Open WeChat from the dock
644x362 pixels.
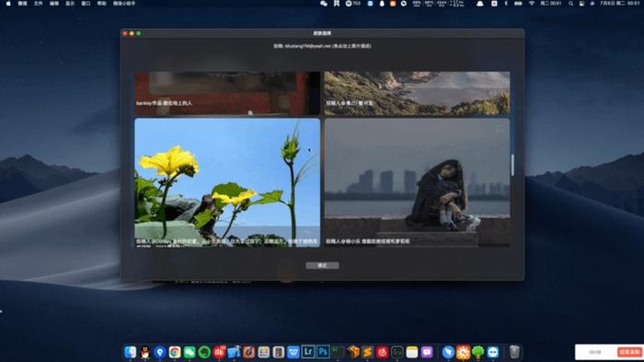point(190,352)
